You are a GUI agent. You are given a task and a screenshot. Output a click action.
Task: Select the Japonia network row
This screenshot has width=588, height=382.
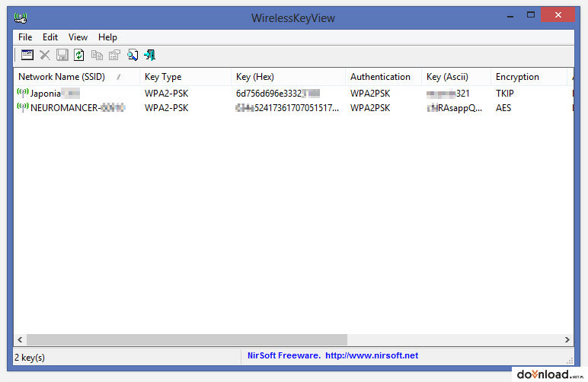[x=294, y=94]
